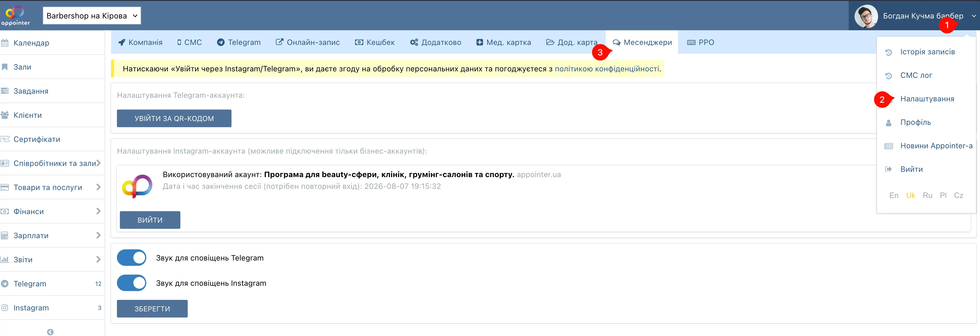This screenshot has height=336, width=980.
Task: Click the appointer.ua account handle
Action: click(x=539, y=175)
